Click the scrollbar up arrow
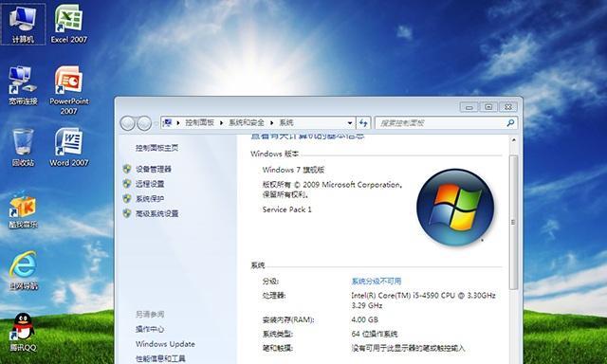 point(514,140)
